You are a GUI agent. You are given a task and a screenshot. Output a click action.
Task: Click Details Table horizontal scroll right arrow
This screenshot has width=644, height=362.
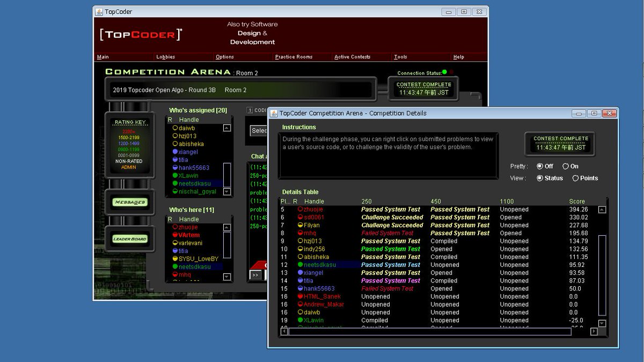click(594, 332)
